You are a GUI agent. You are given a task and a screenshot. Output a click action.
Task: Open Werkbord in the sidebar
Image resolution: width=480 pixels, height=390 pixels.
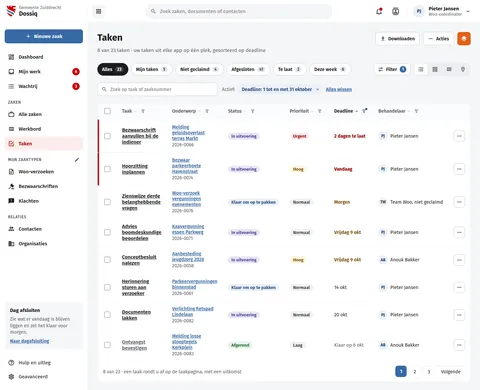44,129
